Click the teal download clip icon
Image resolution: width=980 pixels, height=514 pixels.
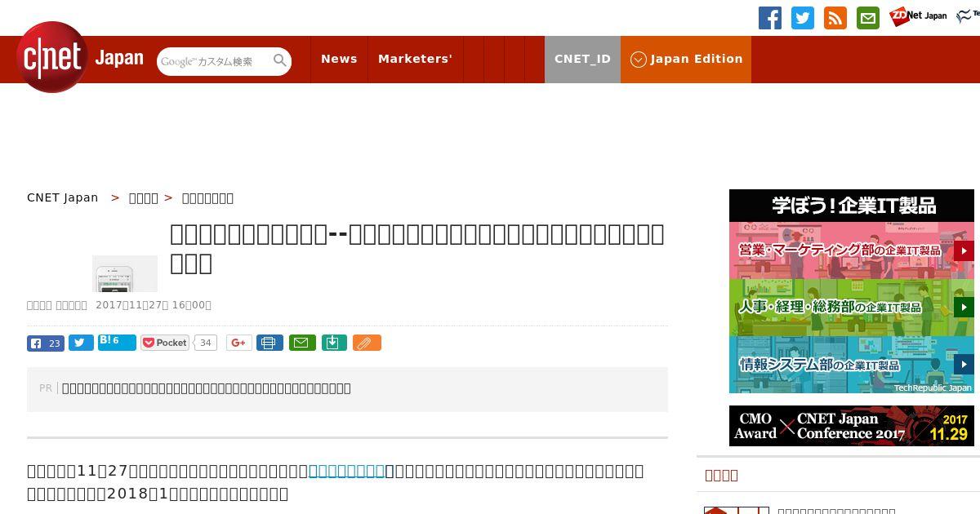(x=334, y=343)
